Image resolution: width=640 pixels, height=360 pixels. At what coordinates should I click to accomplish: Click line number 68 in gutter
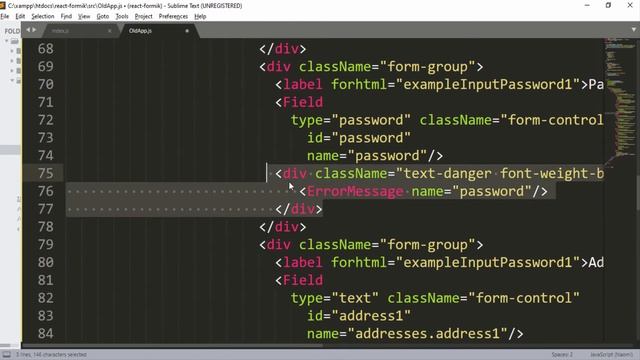point(45,49)
